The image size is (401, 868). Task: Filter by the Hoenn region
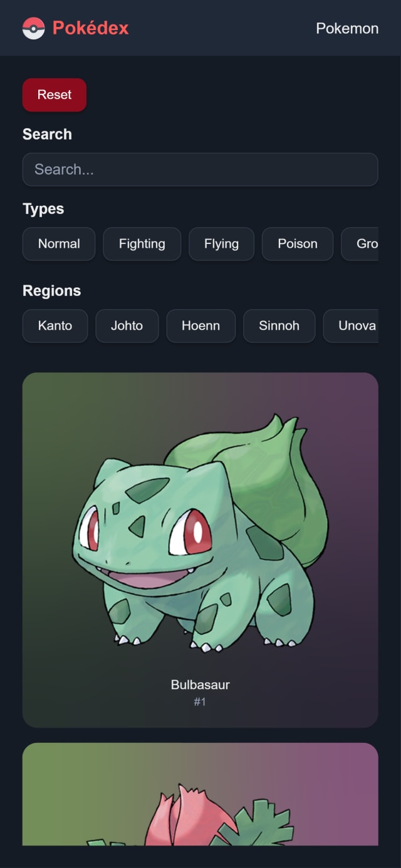(x=200, y=325)
